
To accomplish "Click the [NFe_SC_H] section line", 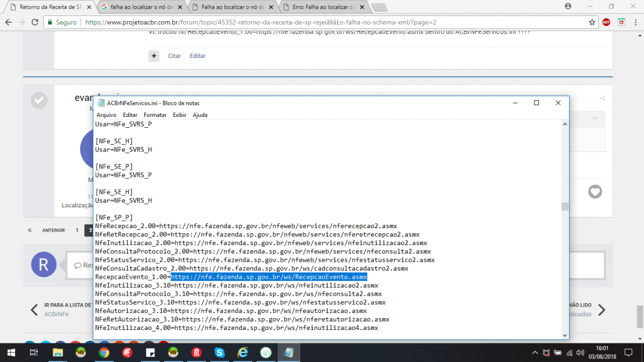I will coord(114,141).
